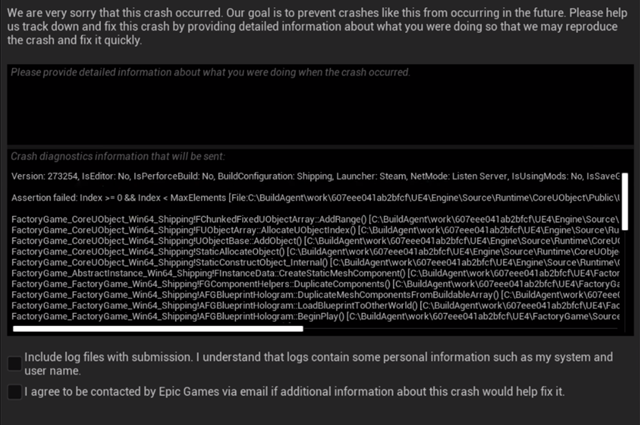Click the StaticAllocateObject stack line
This screenshot has height=425, width=640.
pos(316,252)
